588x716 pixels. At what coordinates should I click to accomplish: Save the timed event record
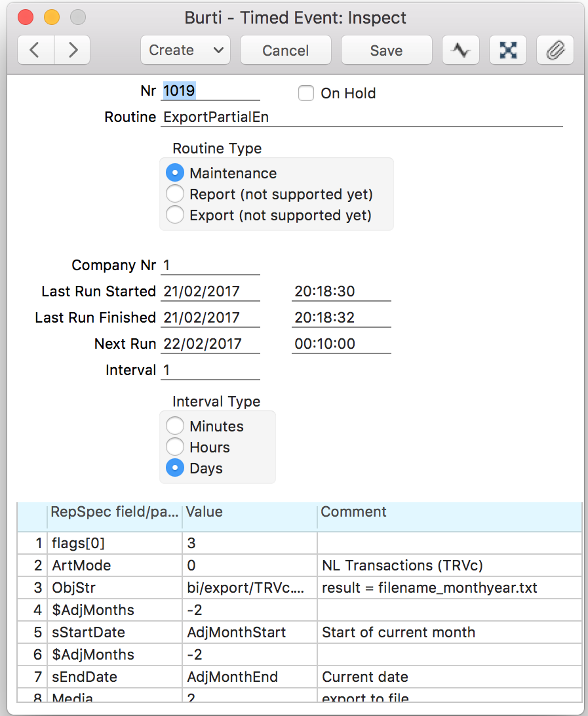[386, 50]
